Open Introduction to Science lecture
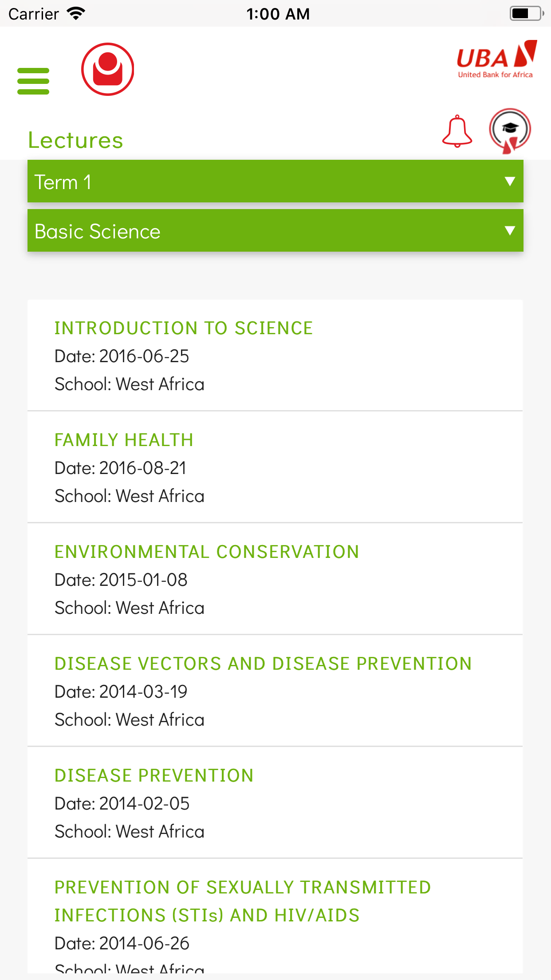Image resolution: width=551 pixels, height=980 pixels. pyautogui.click(x=184, y=328)
